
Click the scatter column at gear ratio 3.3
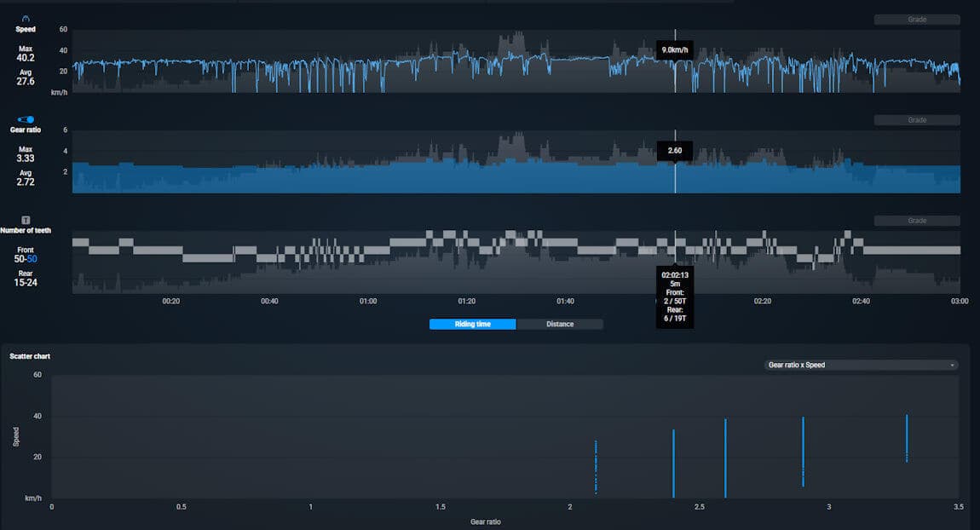[907, 439]
